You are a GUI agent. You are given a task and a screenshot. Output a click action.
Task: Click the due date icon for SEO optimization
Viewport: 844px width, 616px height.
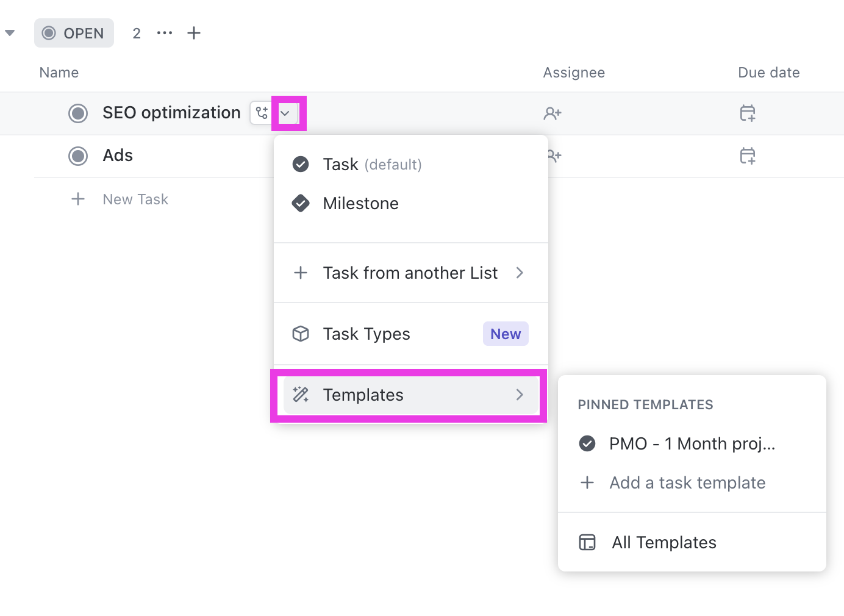click(x=748, y=113)
